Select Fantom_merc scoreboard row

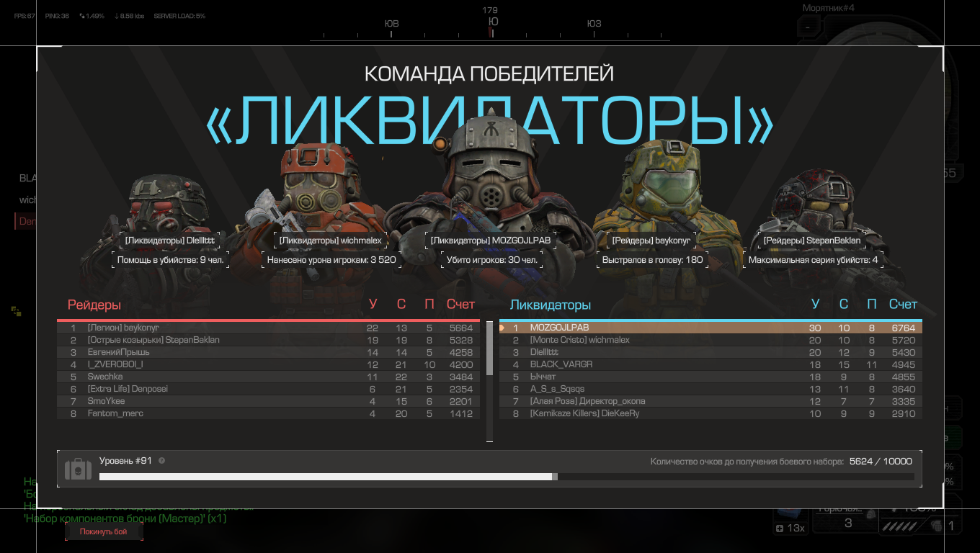[268, 413]
